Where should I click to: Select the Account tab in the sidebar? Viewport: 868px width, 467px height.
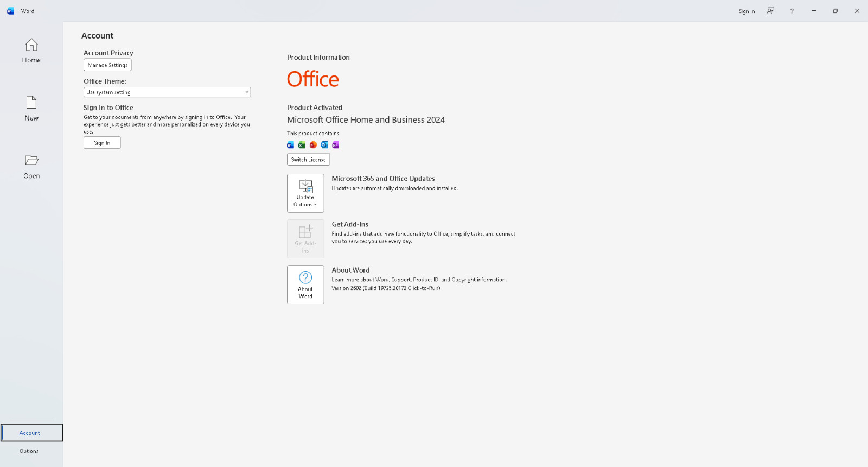tap(31, 433)
